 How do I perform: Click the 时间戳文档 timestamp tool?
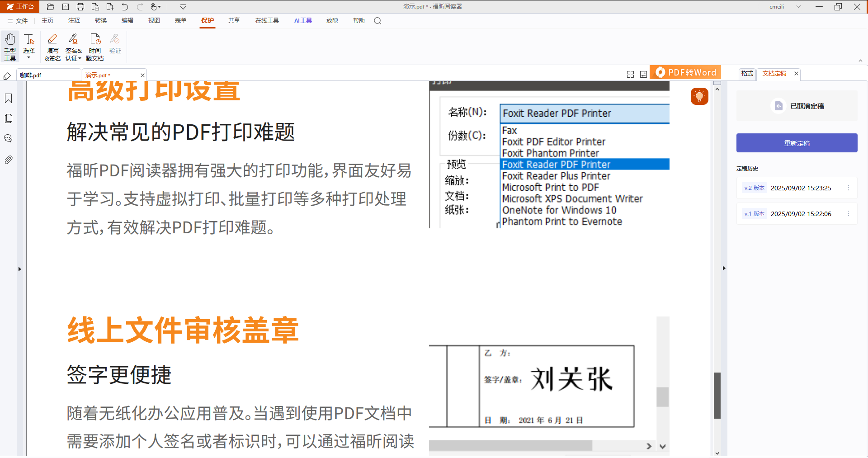[x=95, y=47]
